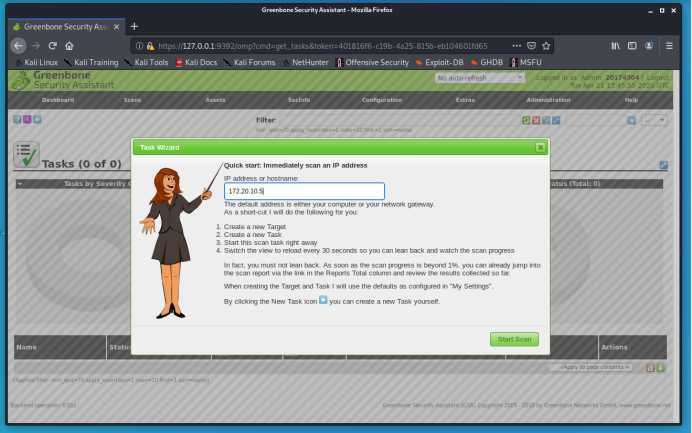Screen dimensions: 692x433
Task: Close the Task Wizard dialog
Action: pos(540,147)
